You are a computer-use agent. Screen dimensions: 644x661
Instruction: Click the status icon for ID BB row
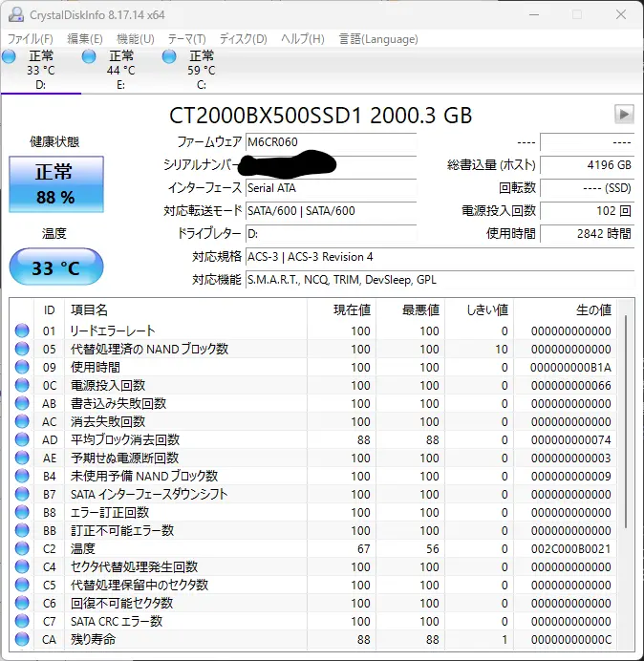[x=22, y=530]
